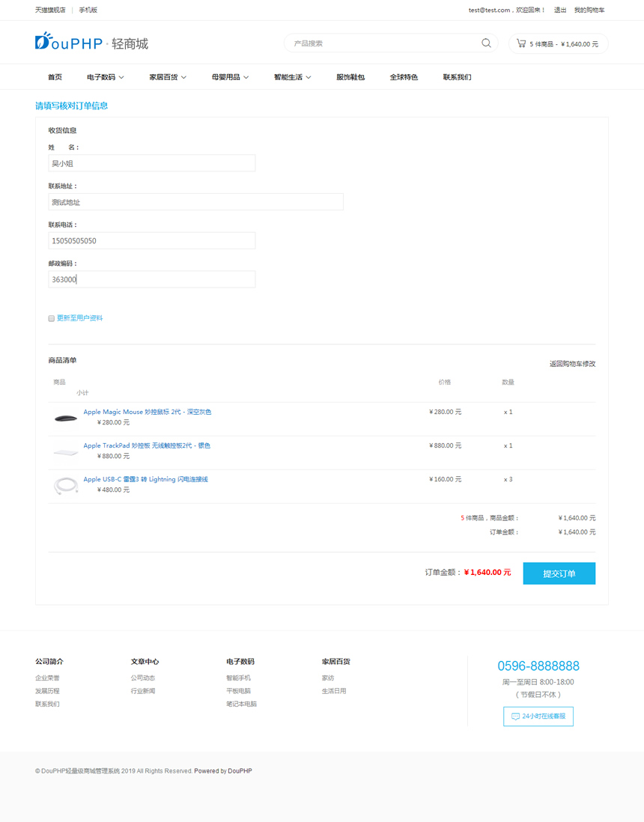Click the 返回购物车修改 link
The width and height of the screenshot is (644, 822).
coord(572,364)
